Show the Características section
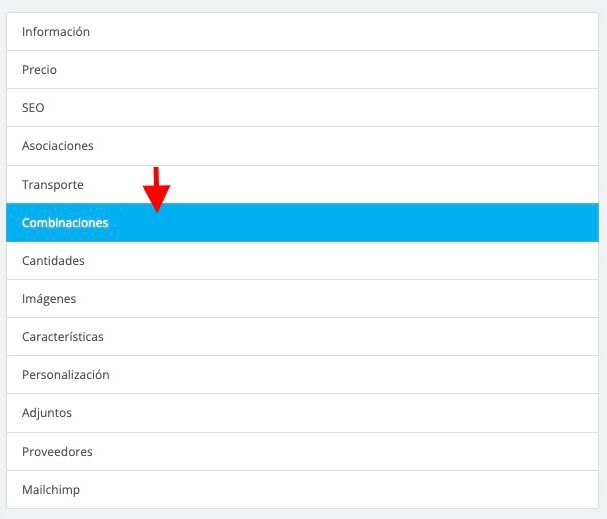 click(x=302, y=337)
